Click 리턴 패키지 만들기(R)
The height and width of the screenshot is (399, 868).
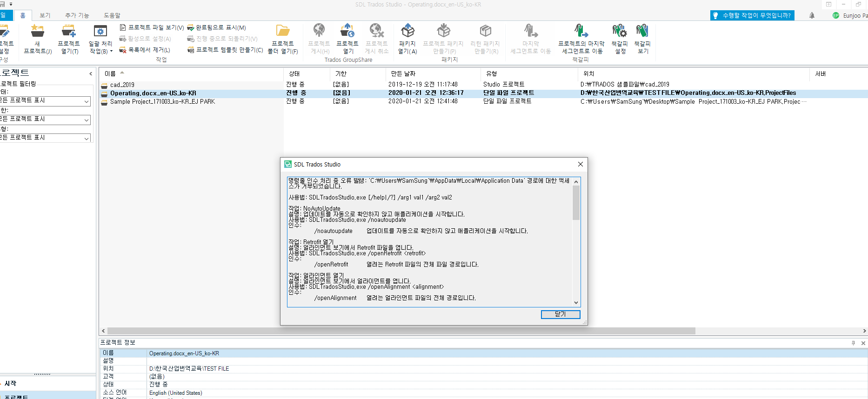[485, 39]
